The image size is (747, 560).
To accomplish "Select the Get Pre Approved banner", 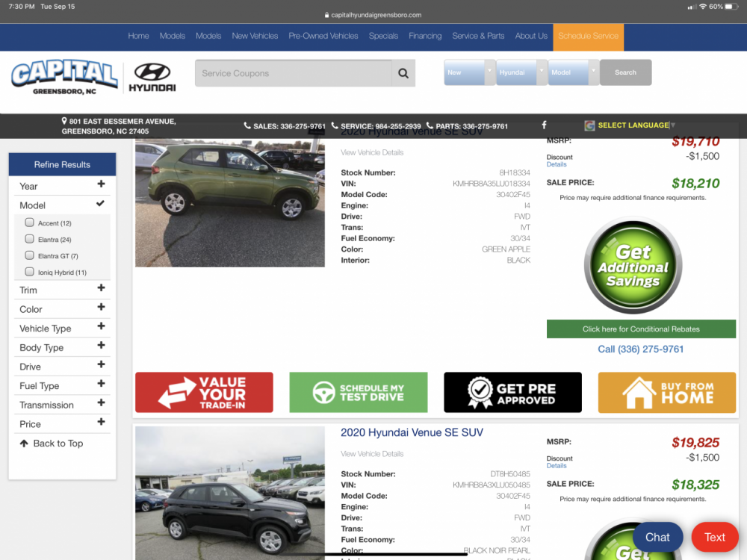I will coord(512,392).
